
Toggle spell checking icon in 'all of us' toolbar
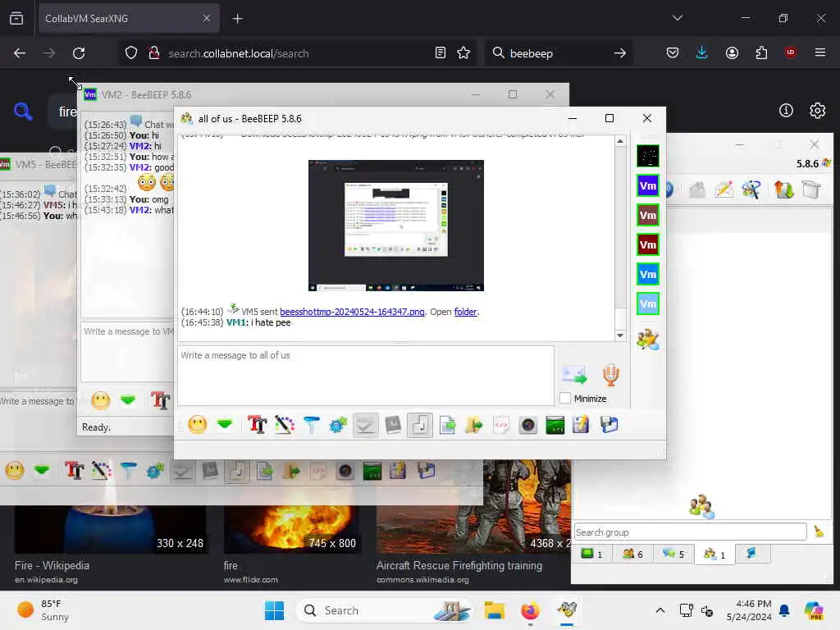click(365, 425)
